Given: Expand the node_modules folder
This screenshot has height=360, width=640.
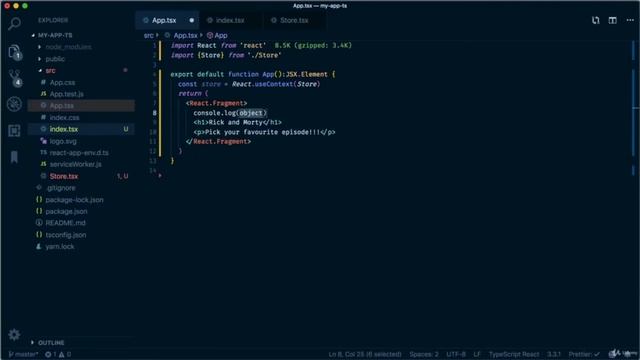Looking at the screenshot, I should (68, 47).
